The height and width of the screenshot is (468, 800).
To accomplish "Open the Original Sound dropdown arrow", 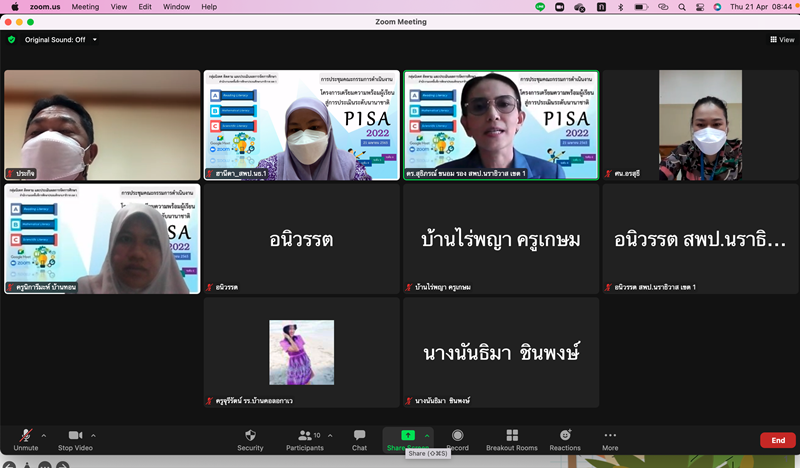I will [x=95, y=40].
